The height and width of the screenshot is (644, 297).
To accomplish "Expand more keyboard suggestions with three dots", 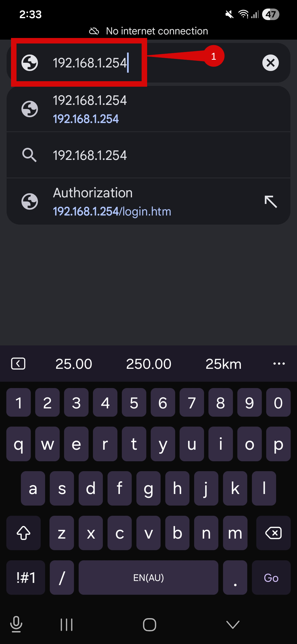I will pyautogui.click(x=279, y=364).
